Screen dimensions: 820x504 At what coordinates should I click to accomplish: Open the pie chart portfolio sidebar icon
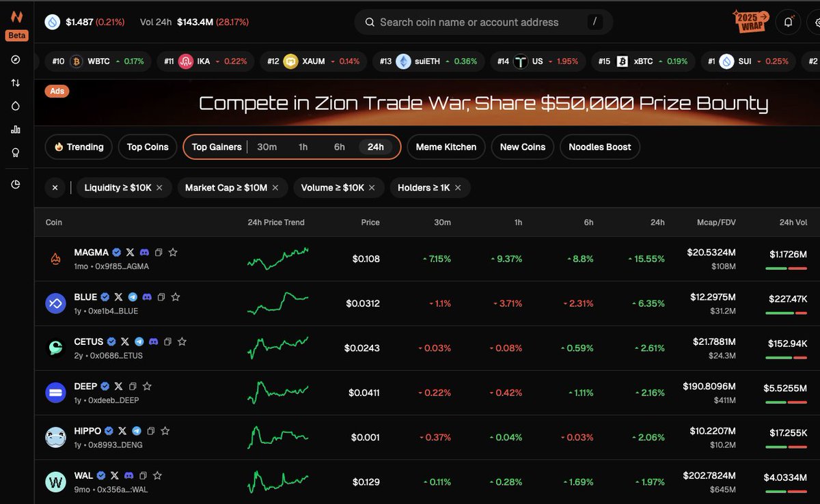(16, 184)
